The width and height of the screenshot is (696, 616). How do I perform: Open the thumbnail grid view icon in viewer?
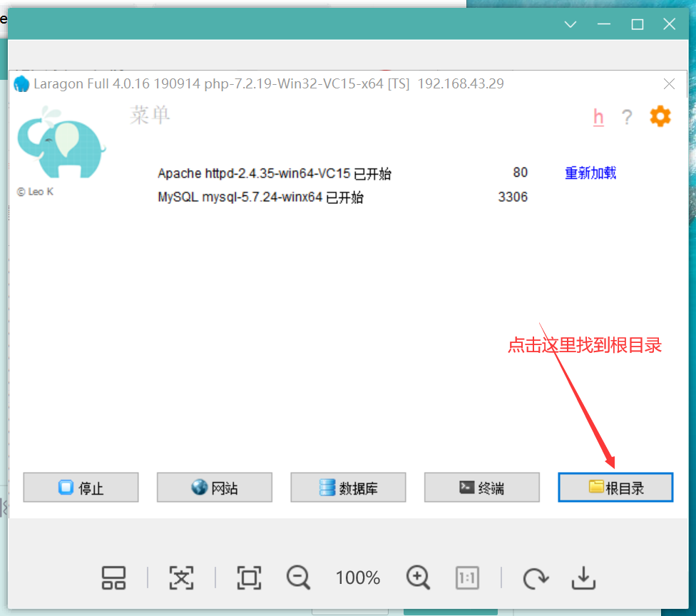click(x=113, y=577)
